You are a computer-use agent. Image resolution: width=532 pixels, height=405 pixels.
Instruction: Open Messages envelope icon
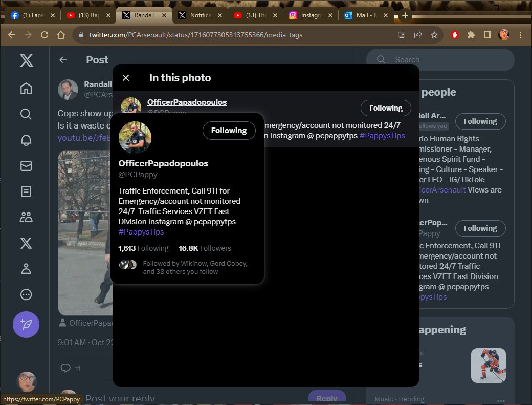26,166
